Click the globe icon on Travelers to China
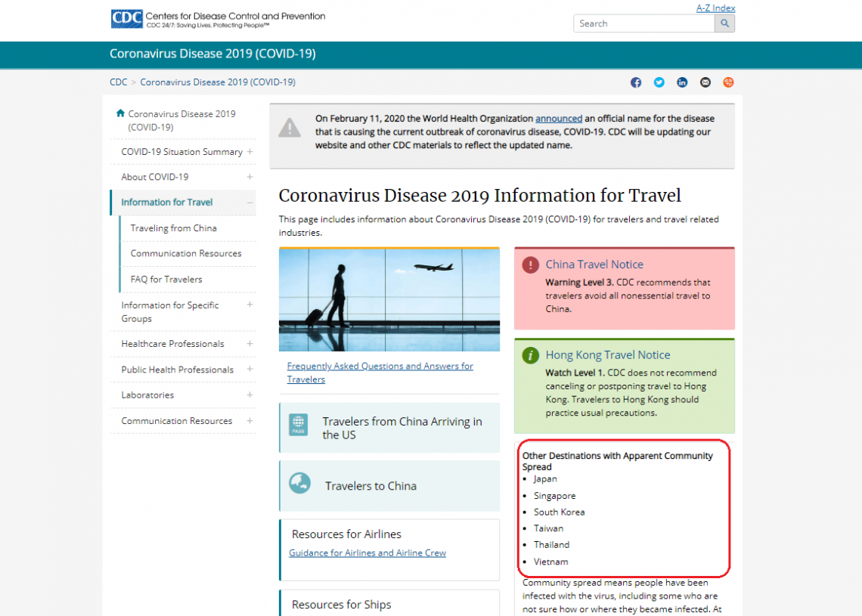This screenshot has width=862, height=616. pyautogui.click(x=300, y=483)
